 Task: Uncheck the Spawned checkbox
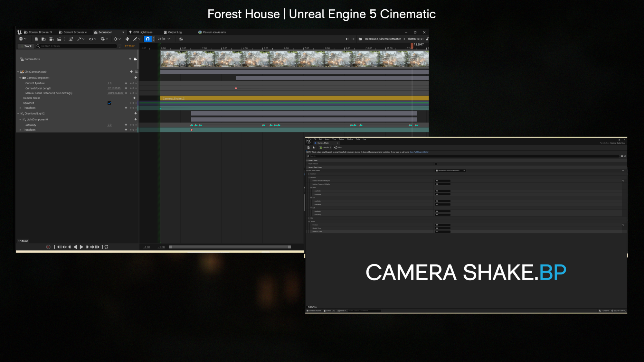pos(109,103)
